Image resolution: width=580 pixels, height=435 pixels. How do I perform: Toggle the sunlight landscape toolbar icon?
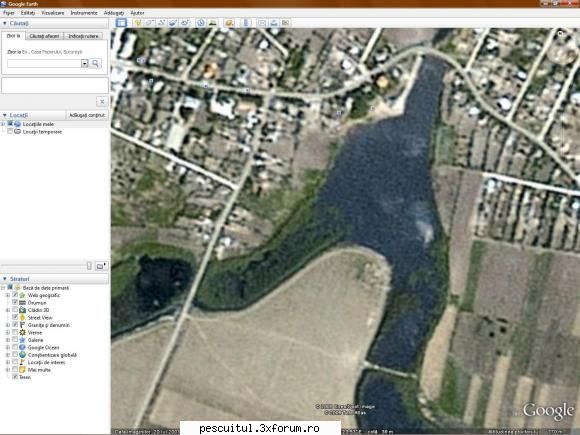[x=213, y=23]
